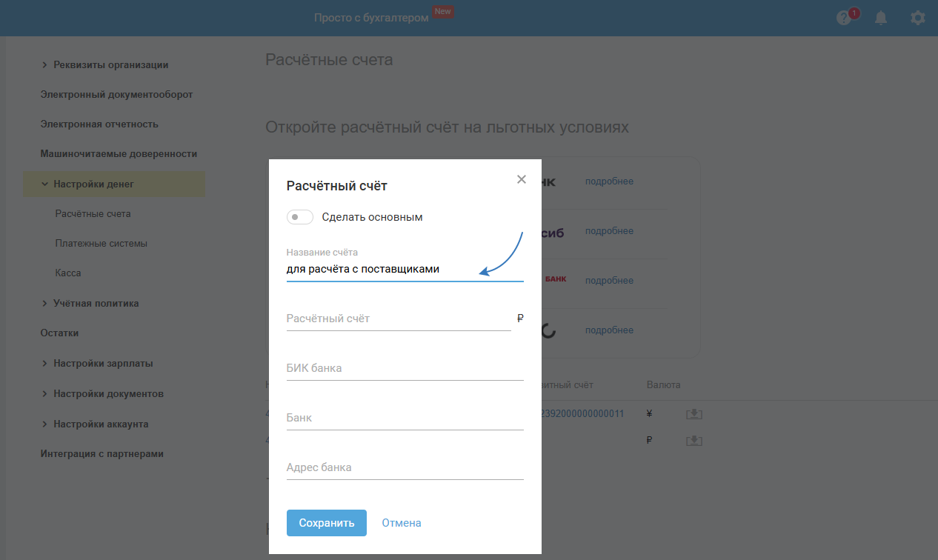Image resolution: width=938 pixels, height=560 pixels.
Task: Collapse the Настройки денег section
Action: (x=45, y=184)
